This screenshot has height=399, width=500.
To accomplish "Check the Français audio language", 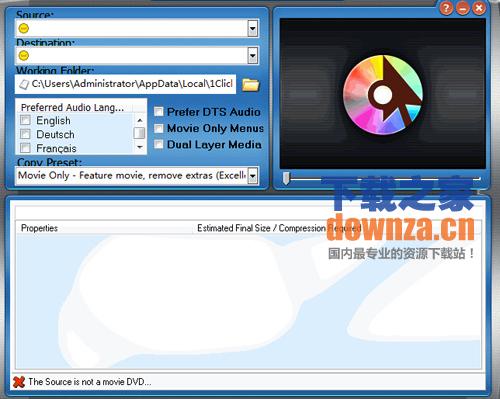I will click(x=25, y=147).
